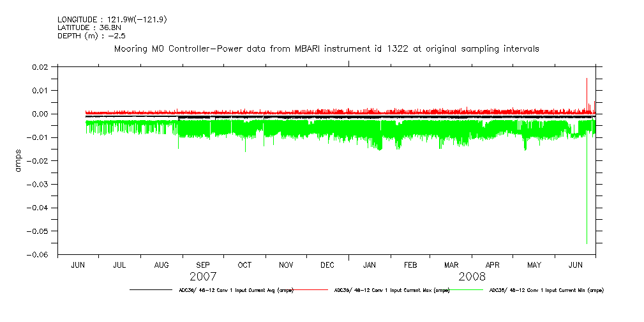Click the OCT month label on x-axis

pos(244,264)
